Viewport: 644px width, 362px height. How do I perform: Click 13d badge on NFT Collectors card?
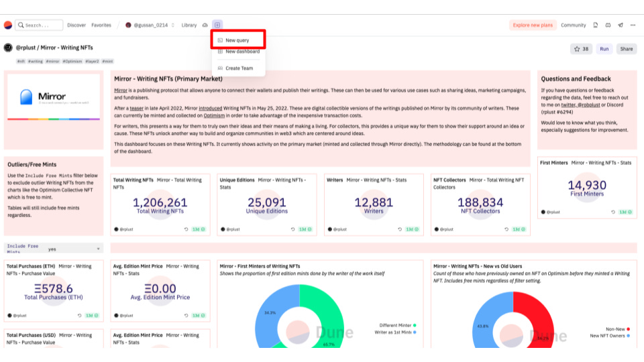coord(519,229)
